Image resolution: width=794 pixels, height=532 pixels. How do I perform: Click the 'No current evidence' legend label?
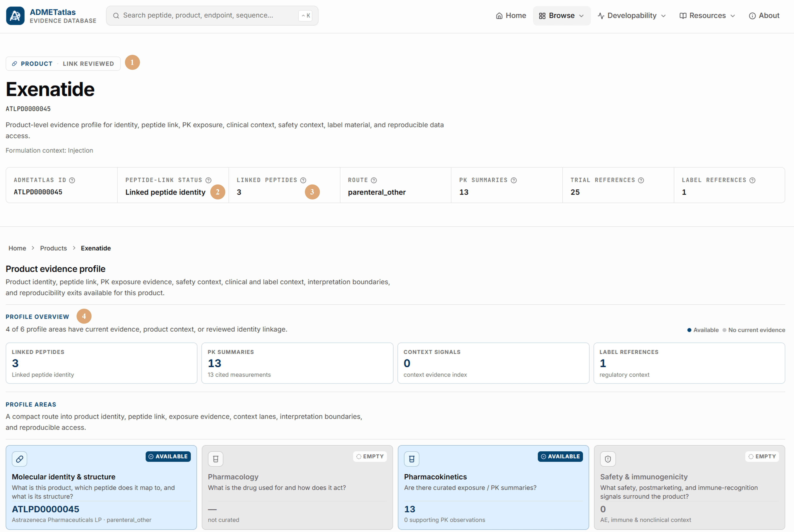[x=754, y=330]
